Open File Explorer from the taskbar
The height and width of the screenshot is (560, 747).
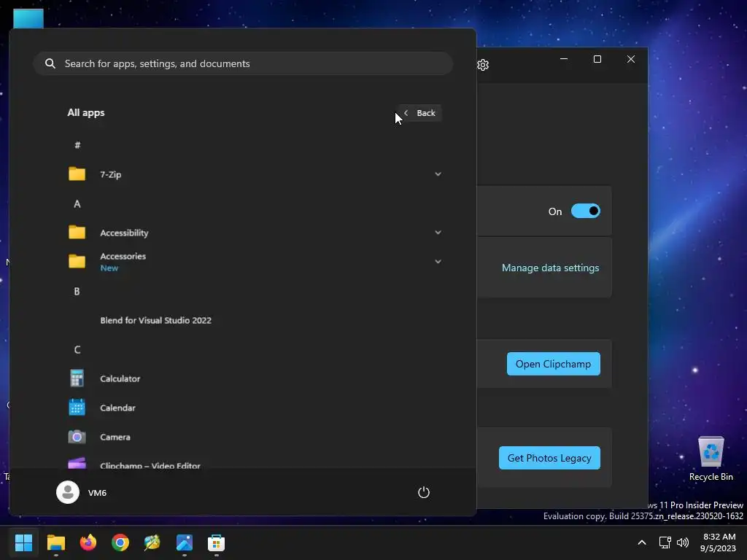[55, 542]
